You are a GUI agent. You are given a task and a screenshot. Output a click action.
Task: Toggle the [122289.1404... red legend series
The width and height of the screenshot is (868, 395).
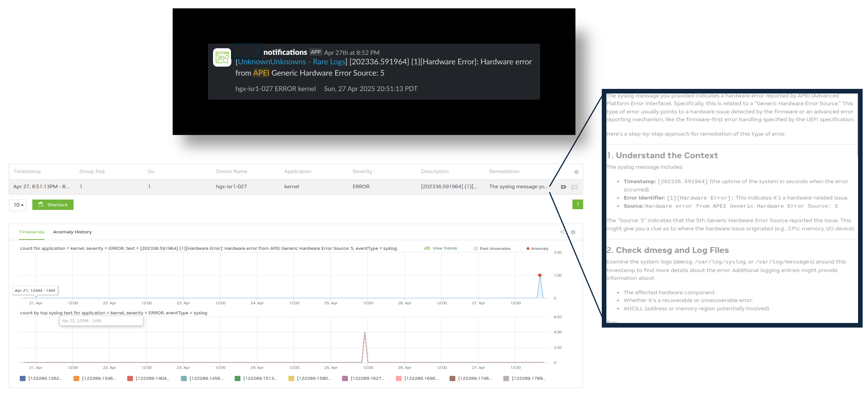(x=148, y=379)
